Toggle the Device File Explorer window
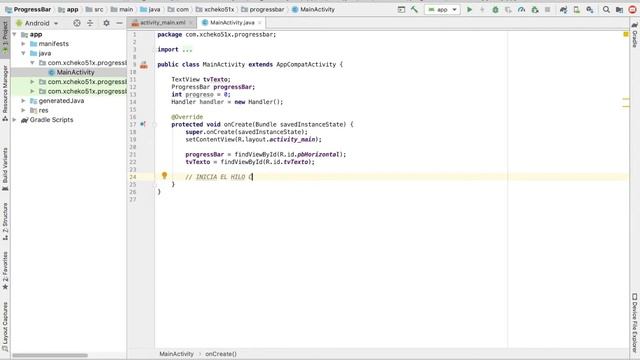This screenshot has height=360, width=640. click(635, 322)
